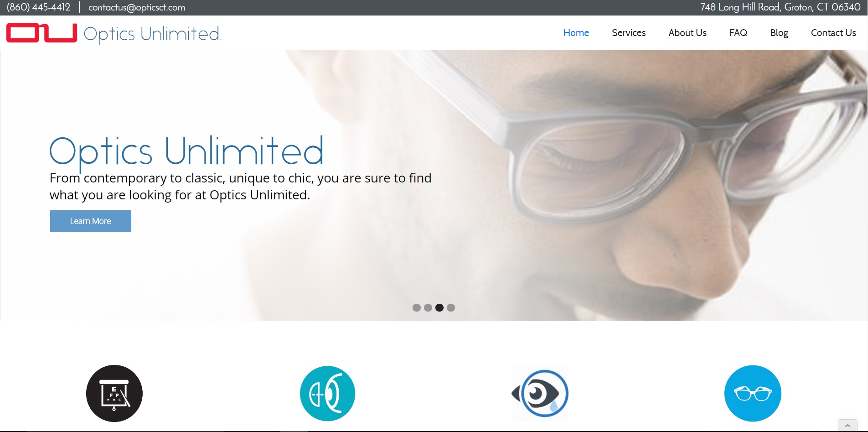This screenshot has width=868, height=432.
Task: Open the FAQ navigation link
Action: pyautogui.click(x=738, y=33)
